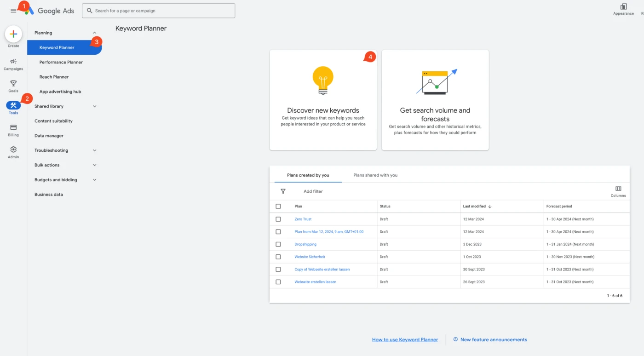Open Website Sicherheit plan link
644x356 pixels.
[x=310, y=257]
